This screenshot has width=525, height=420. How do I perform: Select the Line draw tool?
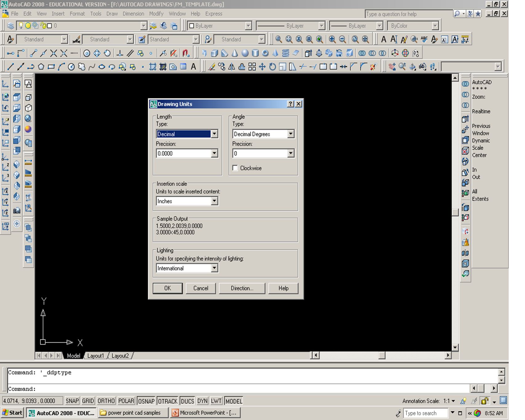10,66
